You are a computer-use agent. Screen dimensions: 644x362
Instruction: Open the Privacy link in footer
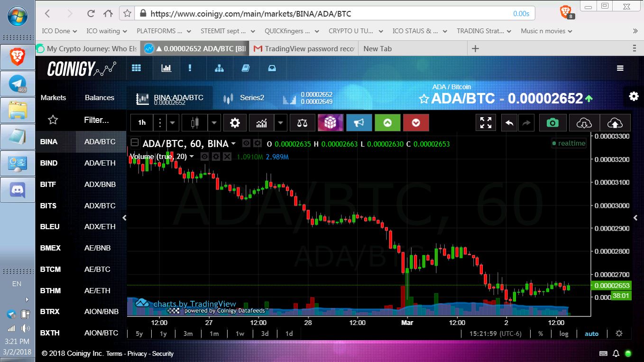click(x=137, y=353)
